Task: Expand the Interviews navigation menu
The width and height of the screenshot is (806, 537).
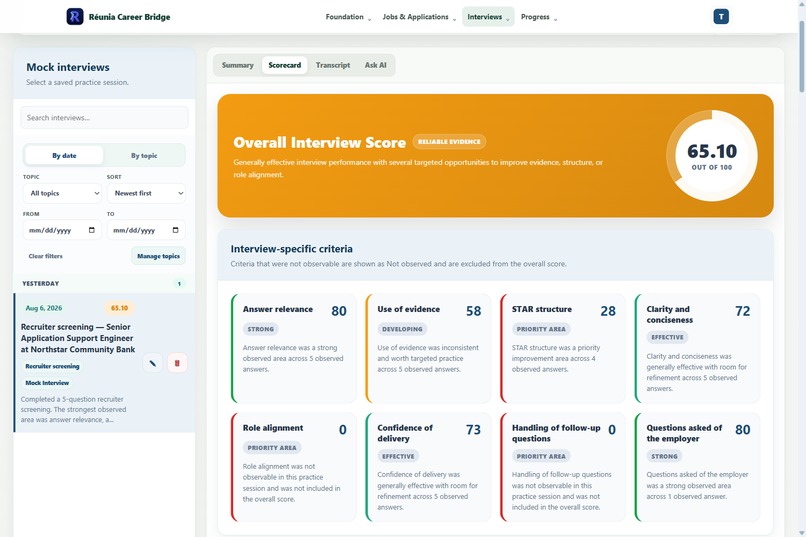Action: pyautogui.click(x=488, y=17)
